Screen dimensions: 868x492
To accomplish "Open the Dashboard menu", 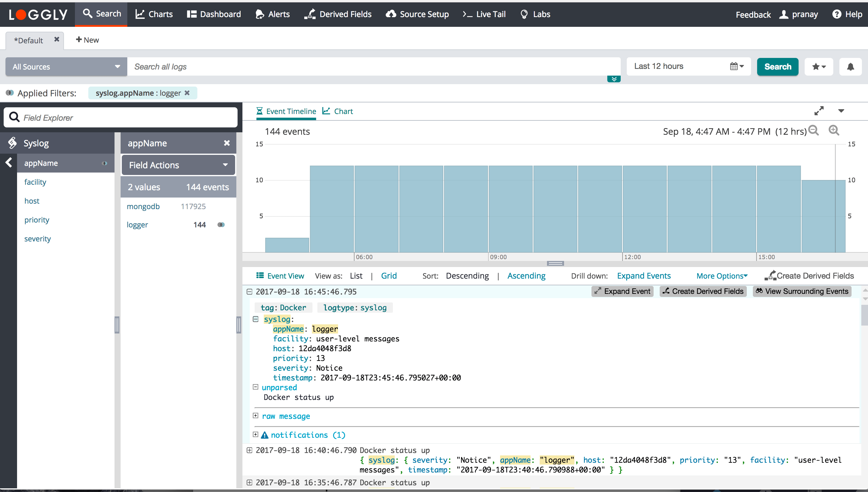I will pyautogui.click(x=213, y=14).
